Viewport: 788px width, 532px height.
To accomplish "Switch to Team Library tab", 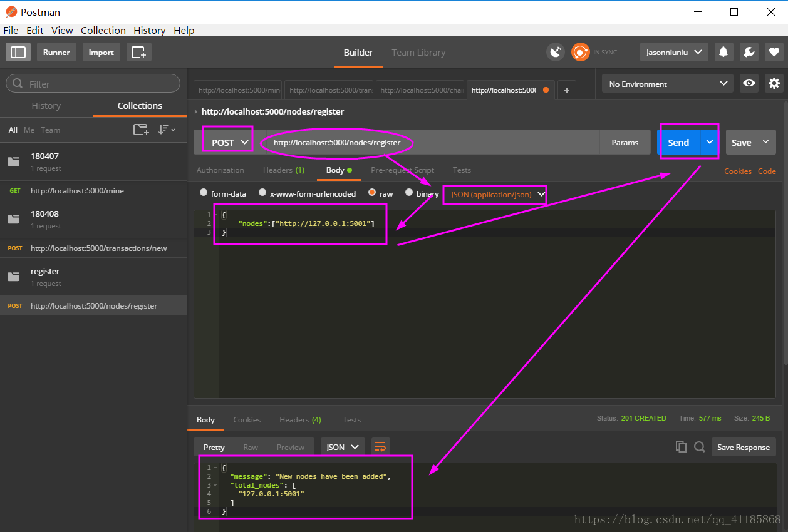I will coord(418,53).
